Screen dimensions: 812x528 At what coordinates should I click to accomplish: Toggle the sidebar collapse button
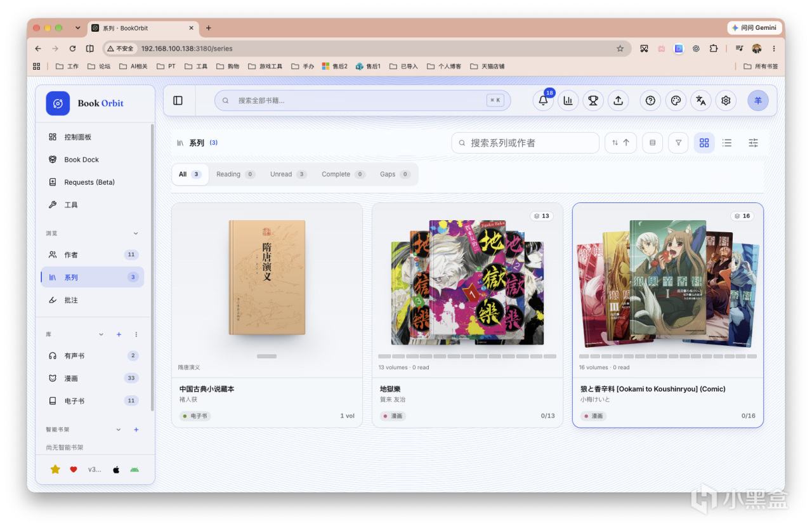point(178,100)
